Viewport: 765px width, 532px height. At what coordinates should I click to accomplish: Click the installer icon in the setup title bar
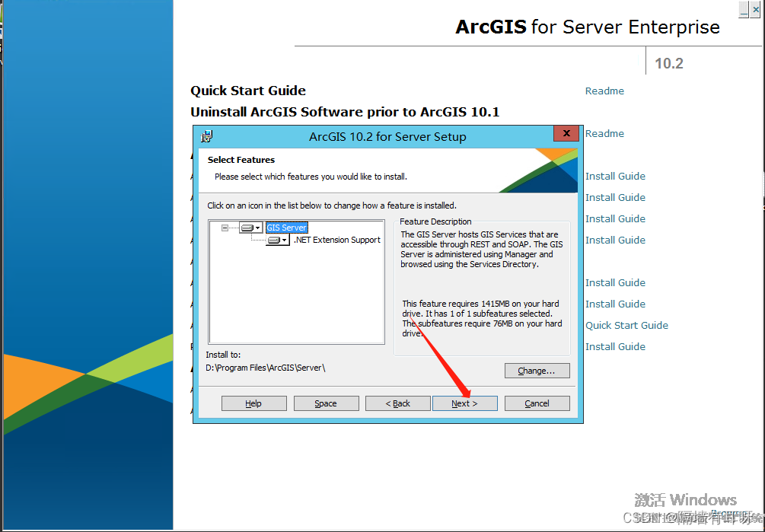206,136
